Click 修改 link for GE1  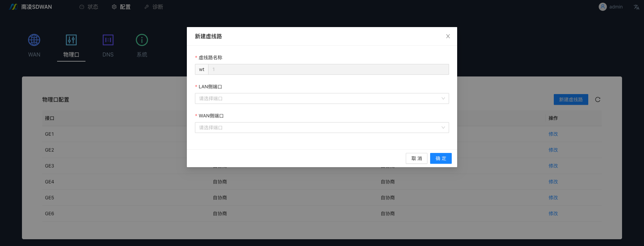click(553, 134)
